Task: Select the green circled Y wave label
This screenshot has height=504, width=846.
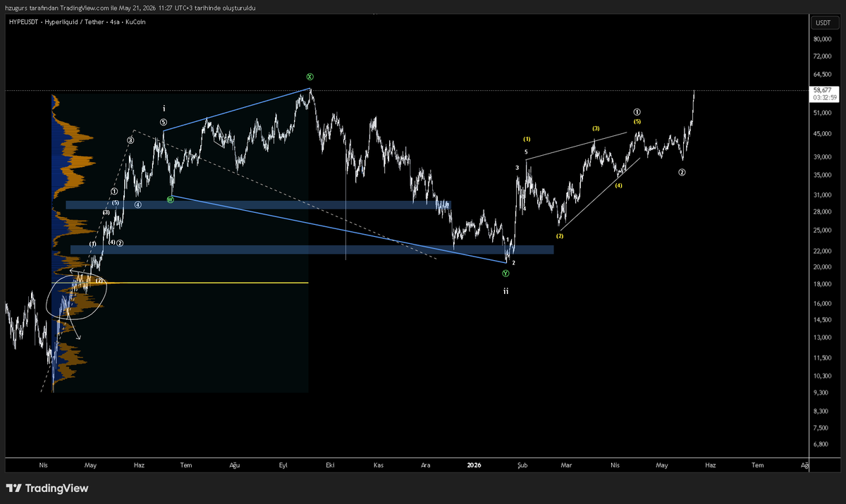Action: pos(505,273)
